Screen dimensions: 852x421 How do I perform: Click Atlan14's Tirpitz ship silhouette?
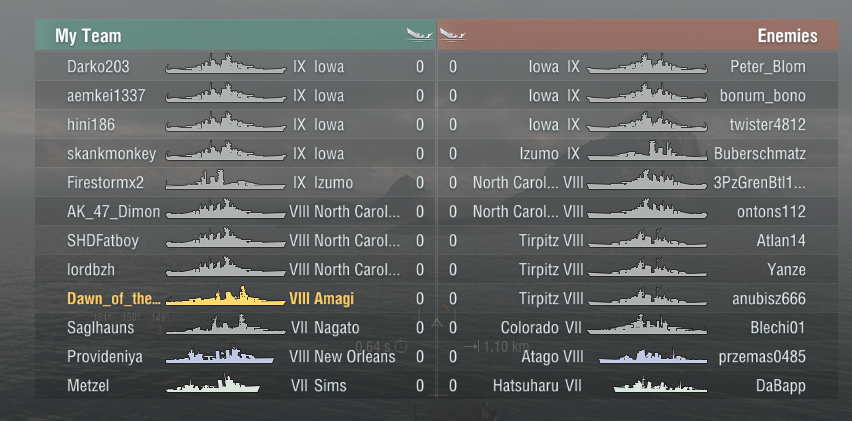tap(647, 238)
